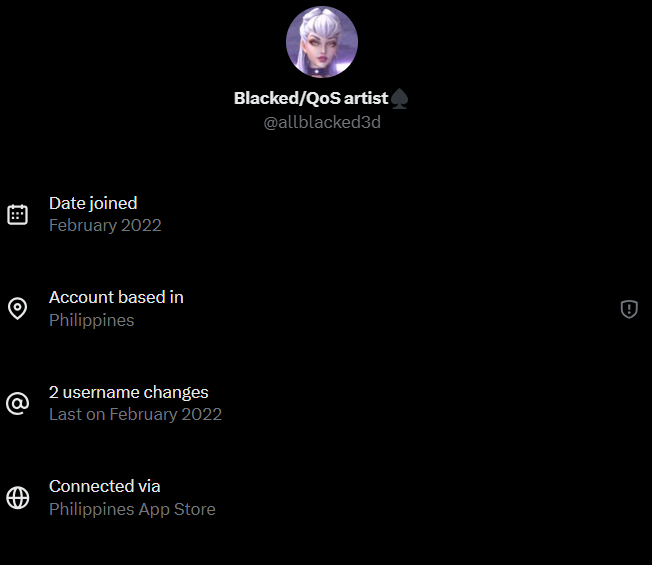Screen dimensions: 652x565
Task: Click the shield warning icon
Action: [629, 309]
